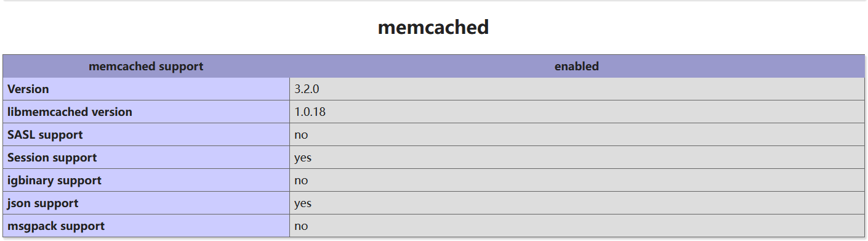Click the memcached section heading
Screen dimensions: 868x241
click(x=433, y=27)
